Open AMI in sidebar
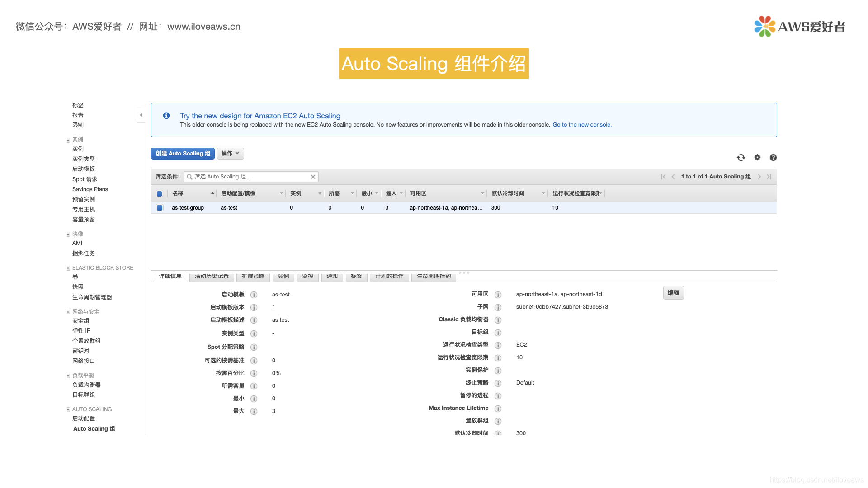868x488 pixels. click(x=77, y=243)
